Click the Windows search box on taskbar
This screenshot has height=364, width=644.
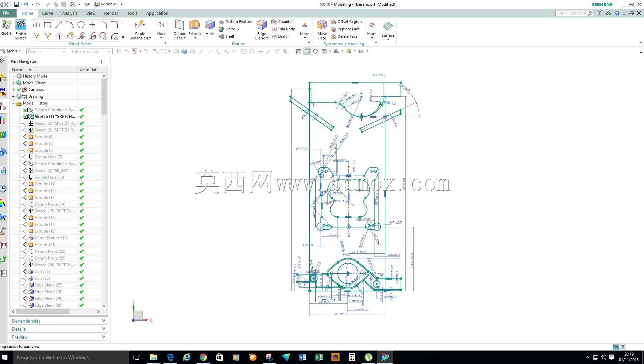(x=71, y=357)
